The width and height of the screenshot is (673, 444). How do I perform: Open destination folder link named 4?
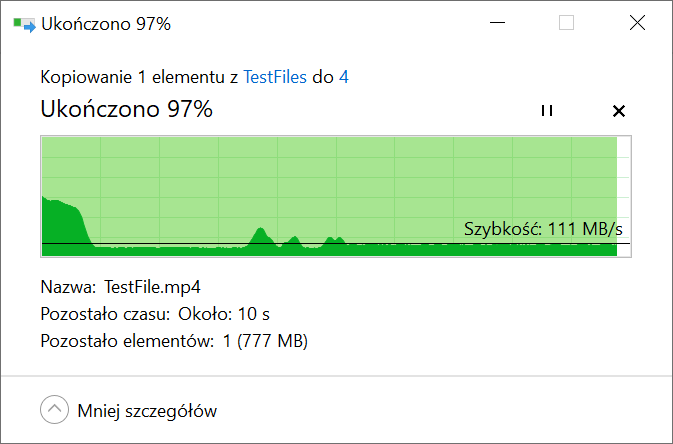344,77
